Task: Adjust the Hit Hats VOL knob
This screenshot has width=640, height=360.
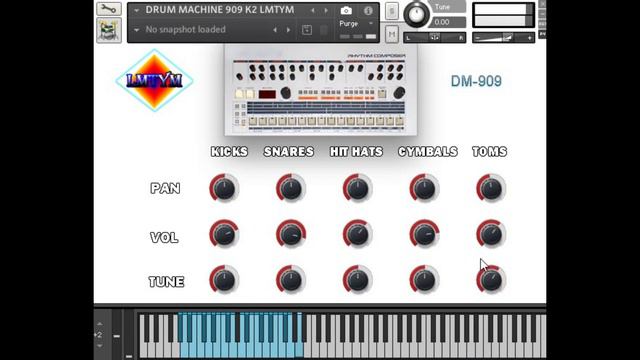Action: (x=358, y=234)
